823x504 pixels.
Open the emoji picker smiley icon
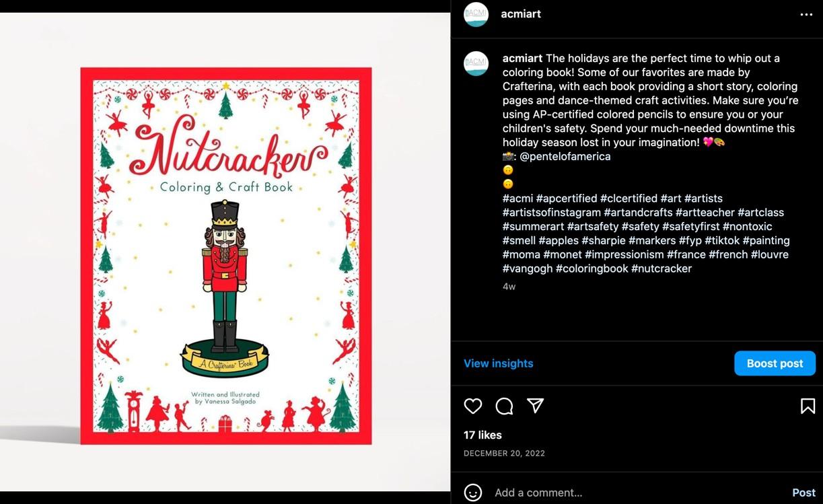[x=473, y=493]
